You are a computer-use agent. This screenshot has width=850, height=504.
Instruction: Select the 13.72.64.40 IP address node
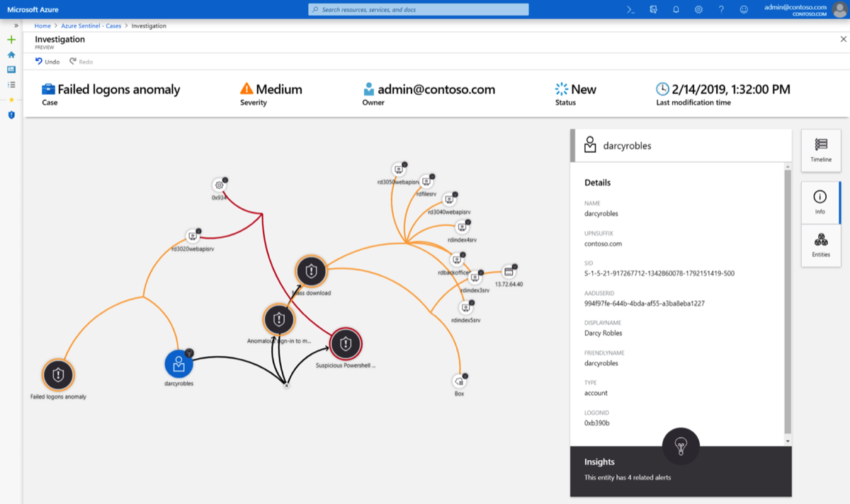click(x=509, y=273)
